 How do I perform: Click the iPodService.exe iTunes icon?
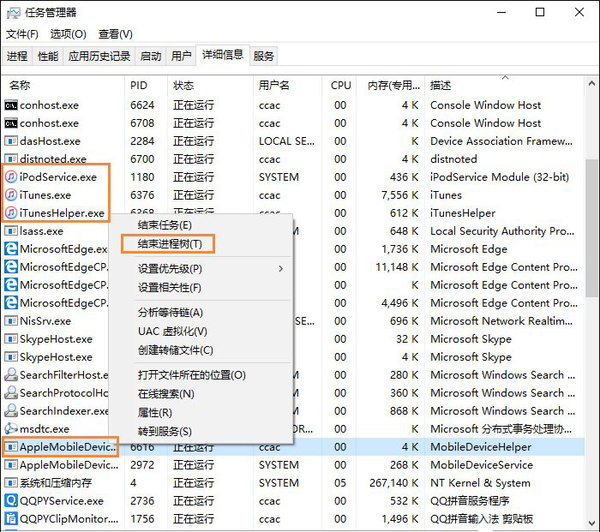[x=11, y=177]
